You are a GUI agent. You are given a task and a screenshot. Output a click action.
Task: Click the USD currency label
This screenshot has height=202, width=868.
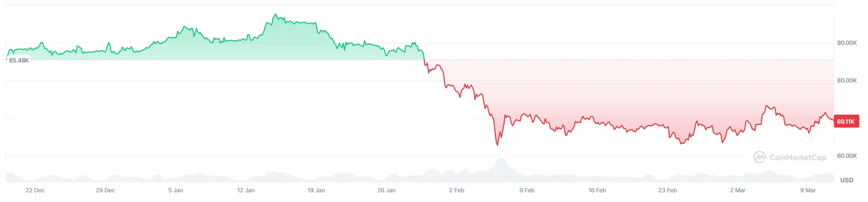pos(847,180)
